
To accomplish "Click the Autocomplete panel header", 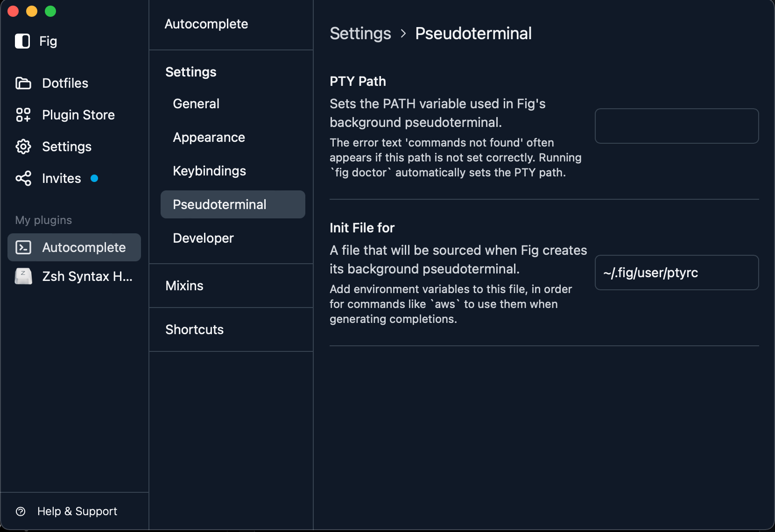I will pos(206,24).
